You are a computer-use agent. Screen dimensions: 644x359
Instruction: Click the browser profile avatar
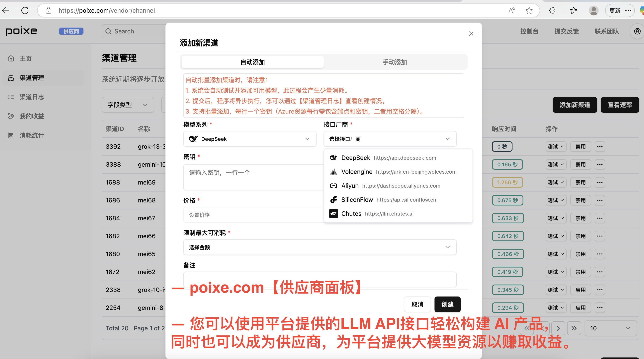594,10
